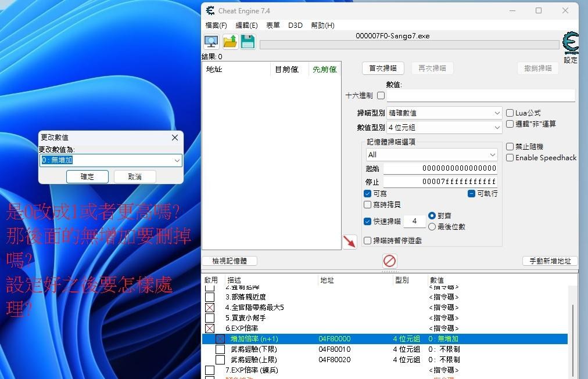Open the 表單 menu
Screen dimensions: 588x379
tap(273, 25)
